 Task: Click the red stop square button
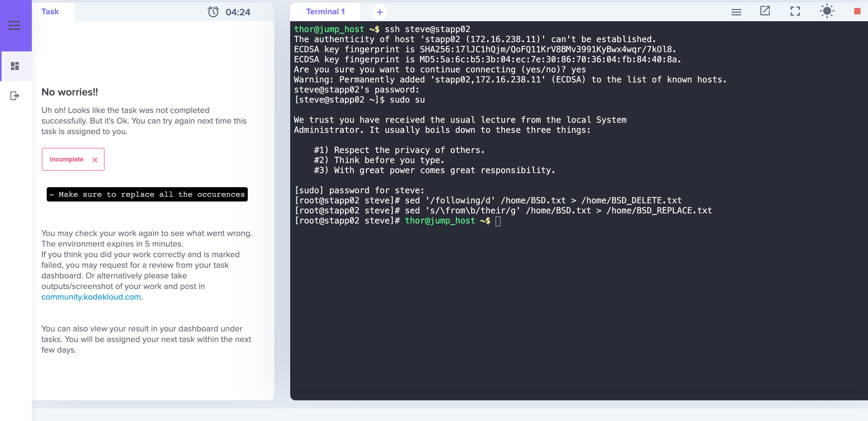[x=857, y=11]
